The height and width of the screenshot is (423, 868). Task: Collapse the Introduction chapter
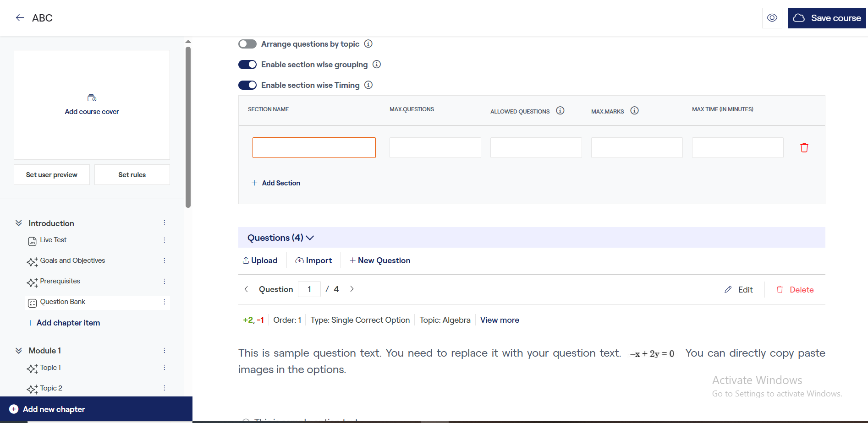tap(19, 223)
